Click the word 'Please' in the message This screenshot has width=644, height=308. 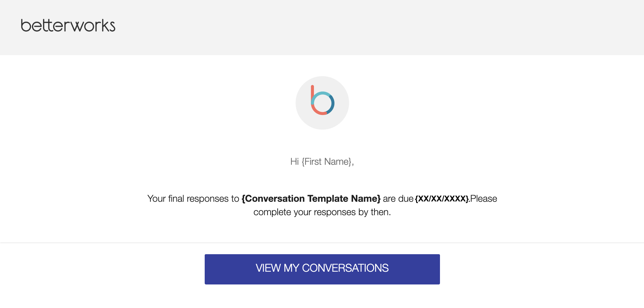484,199
